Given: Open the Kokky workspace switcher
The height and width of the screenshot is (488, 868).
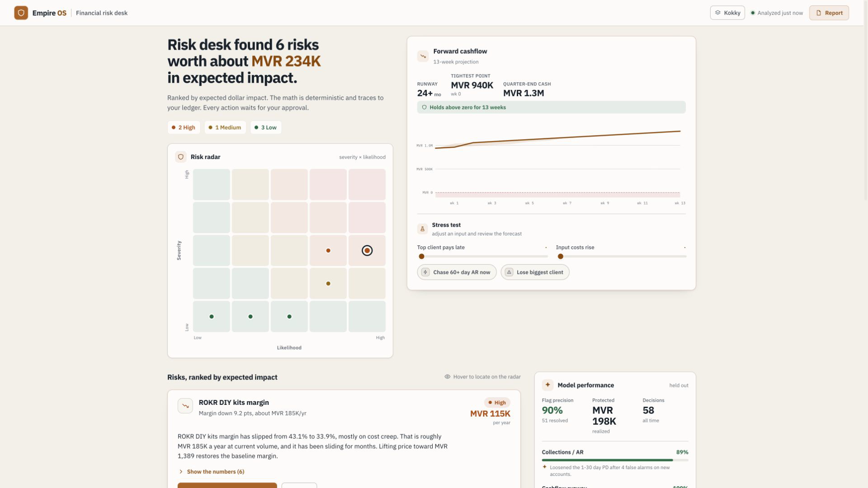Looking at the screenshot, I should [x=727, y=13].
